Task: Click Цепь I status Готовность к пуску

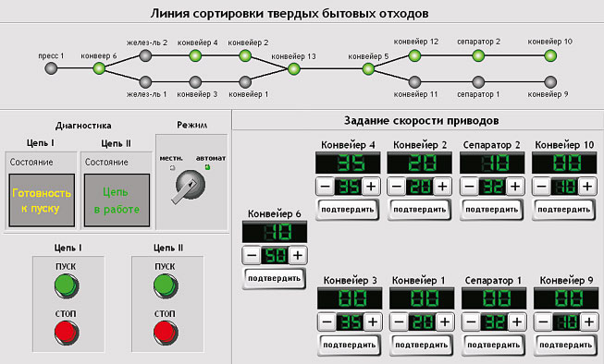Action: 42,200
